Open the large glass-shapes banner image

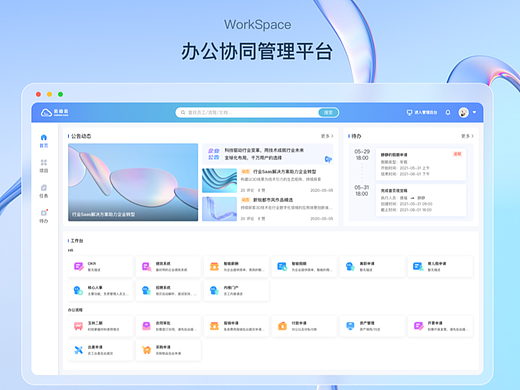[x=133, y=182]
